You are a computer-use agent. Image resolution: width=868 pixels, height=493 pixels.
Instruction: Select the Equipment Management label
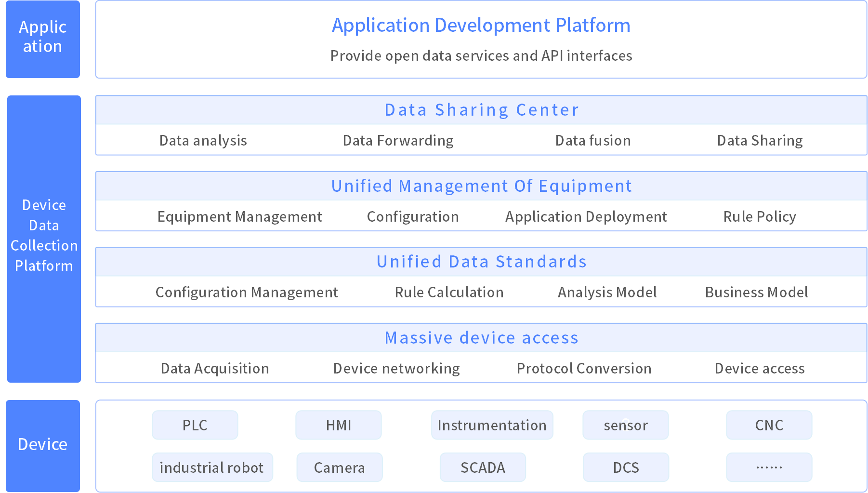coord(240,216)
